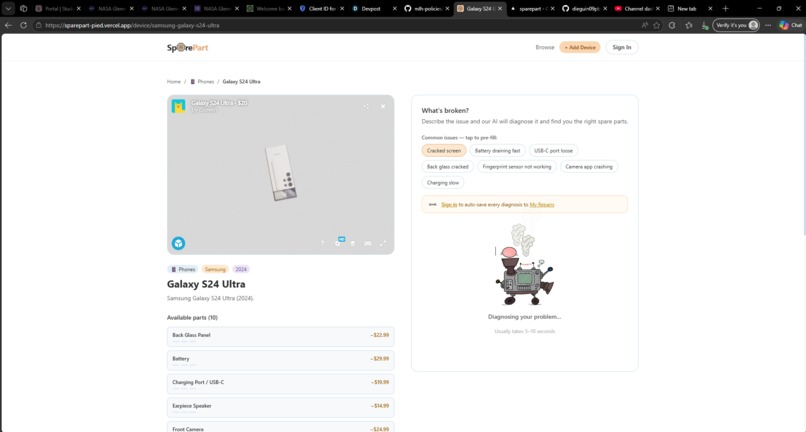Go to Phones breadcrumb link
Image resolution: width=806 pixels, height=432 pixels.
tap(202, 82)
